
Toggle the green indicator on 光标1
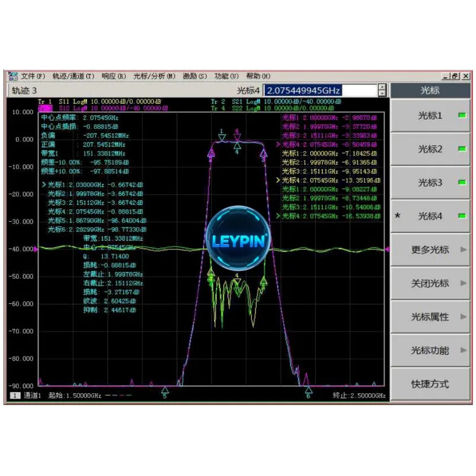tap(462, 115)
